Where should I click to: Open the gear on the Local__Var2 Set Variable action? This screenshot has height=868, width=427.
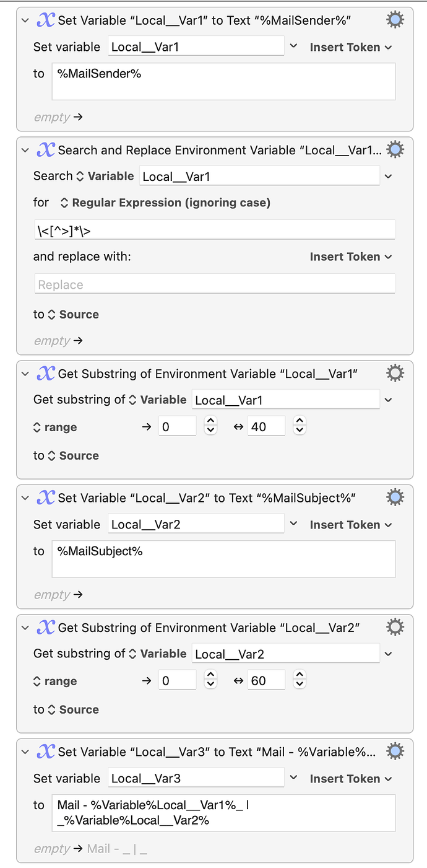click(395, 496)
